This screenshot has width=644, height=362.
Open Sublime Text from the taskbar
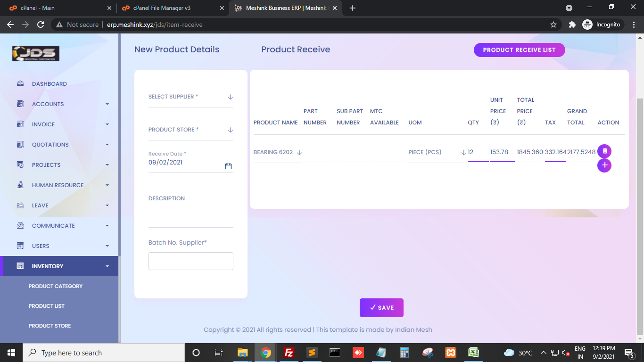312,353
